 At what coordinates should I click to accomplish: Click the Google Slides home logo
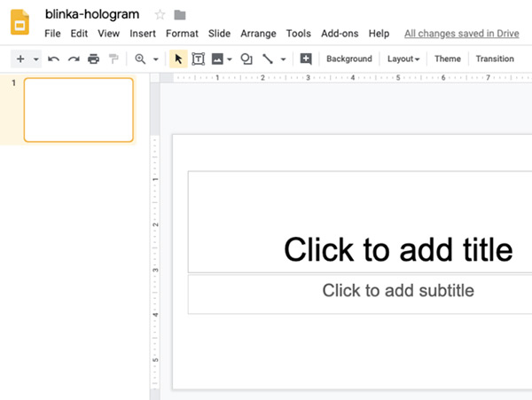click(x=21, y=22)
